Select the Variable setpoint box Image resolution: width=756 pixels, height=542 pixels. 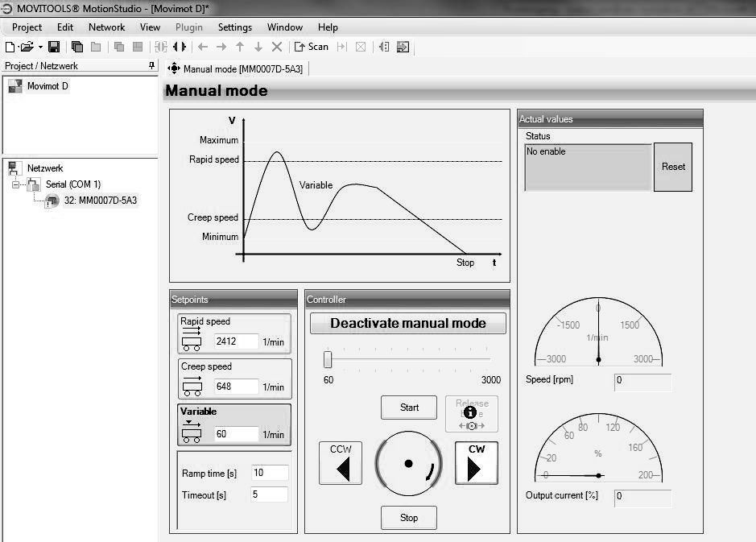coord(234,425)
